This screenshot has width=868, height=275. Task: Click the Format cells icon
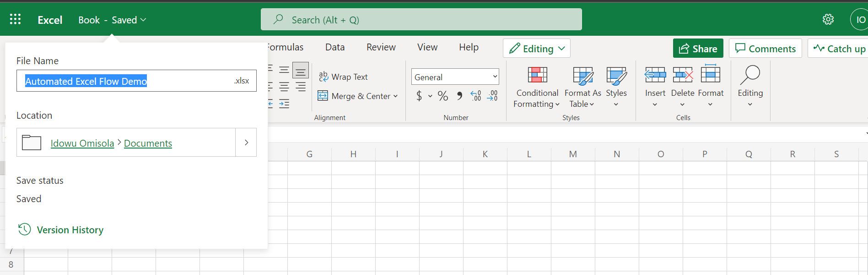coord(711,74)
